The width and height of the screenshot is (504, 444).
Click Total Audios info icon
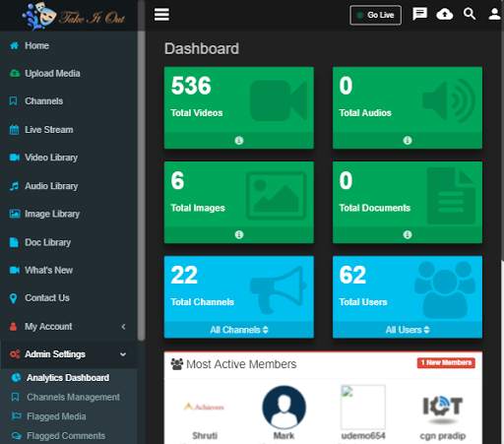coord(408,141)
